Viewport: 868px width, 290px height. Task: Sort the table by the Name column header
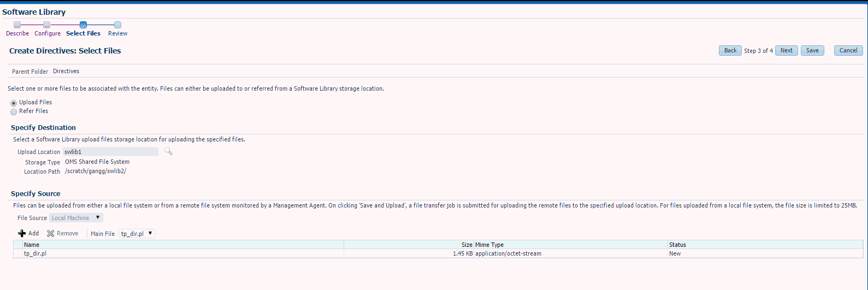tap(184, 245)
